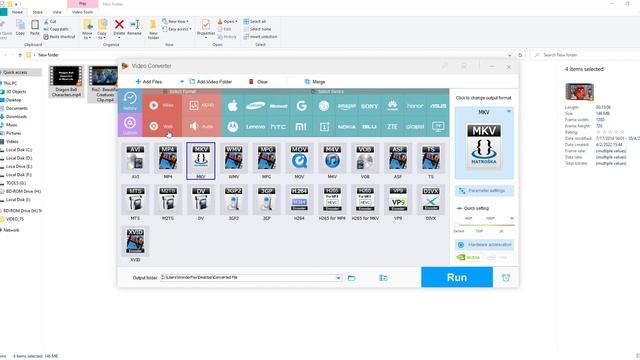This screenshot has height=360, width=640.
Task: Open Parameter settings
Action: tap(484, 191)
